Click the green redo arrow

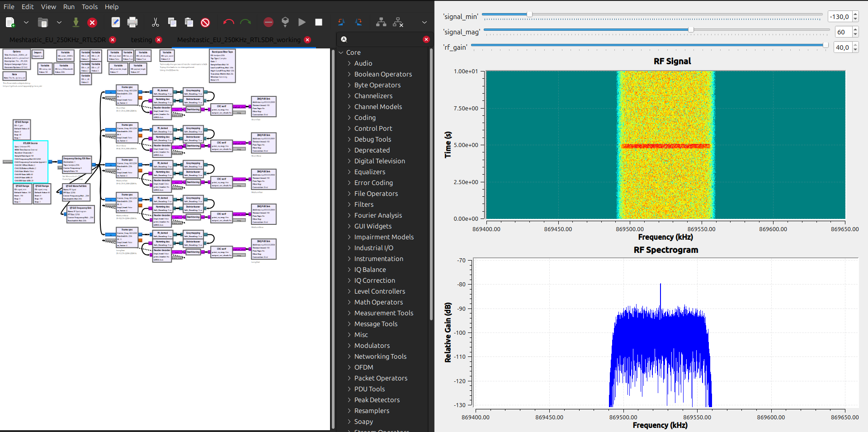245,22
